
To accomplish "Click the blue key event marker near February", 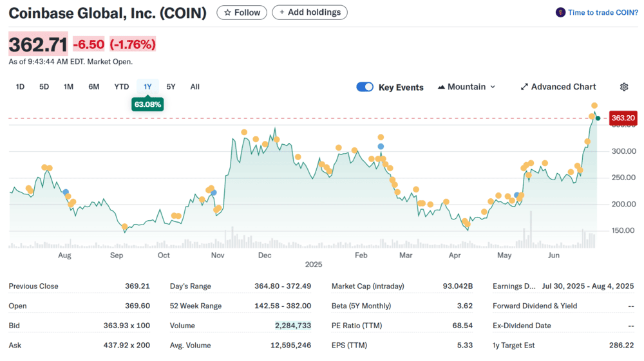I will coord(381,147).
